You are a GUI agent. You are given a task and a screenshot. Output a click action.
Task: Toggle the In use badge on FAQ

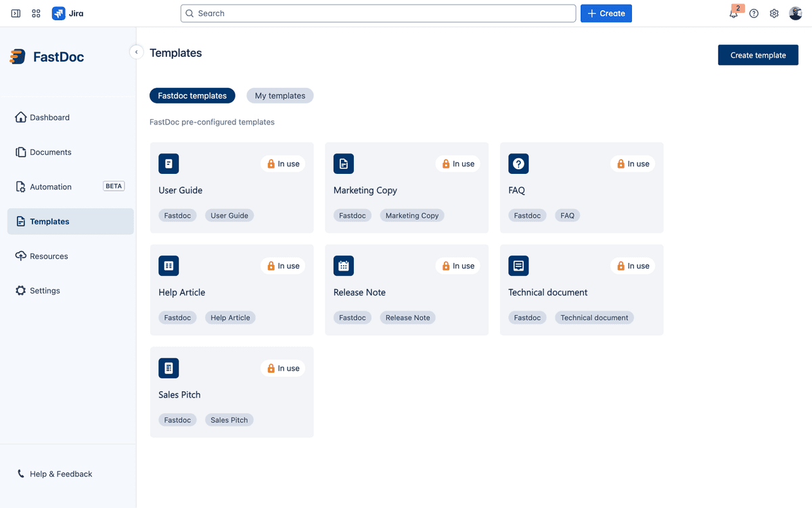pos(632,163)
